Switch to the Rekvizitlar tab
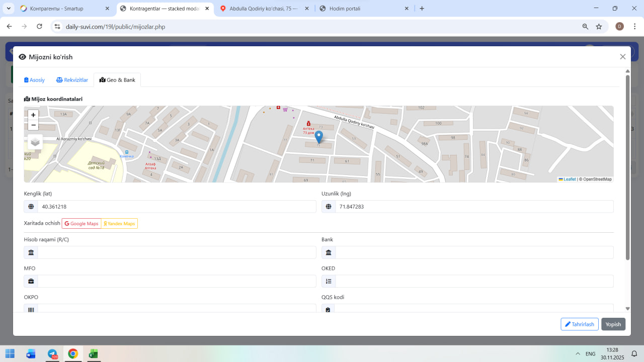This screenshot has height=362, width=644. [x=72, y=80]
